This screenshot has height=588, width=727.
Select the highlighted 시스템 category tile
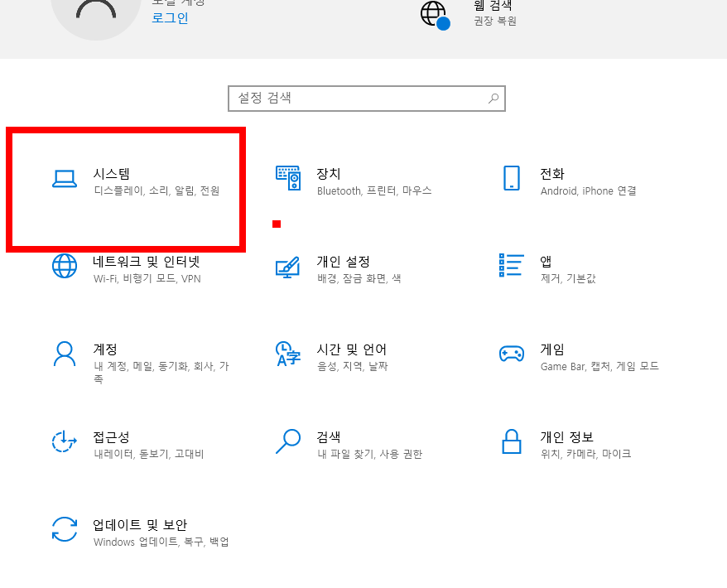[x=126, y=189]
